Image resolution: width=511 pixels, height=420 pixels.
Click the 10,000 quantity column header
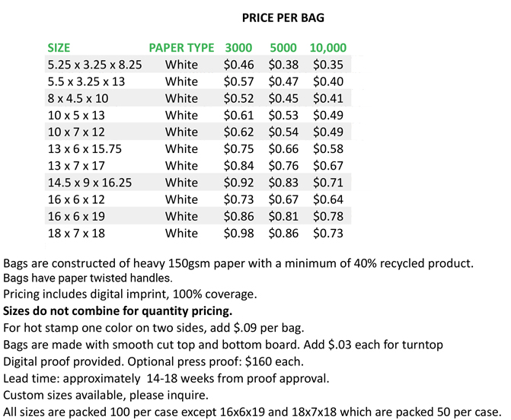tap(328, 48)
